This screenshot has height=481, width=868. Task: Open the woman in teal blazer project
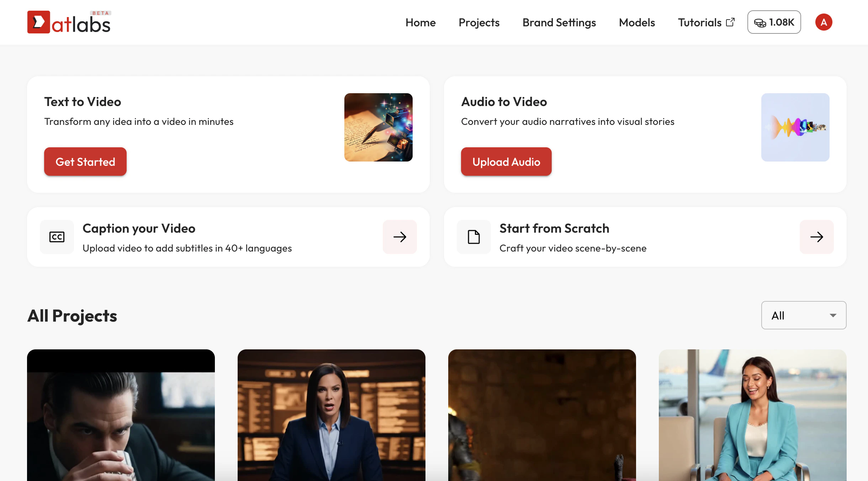pyautogui.click(x=752, y=415)
